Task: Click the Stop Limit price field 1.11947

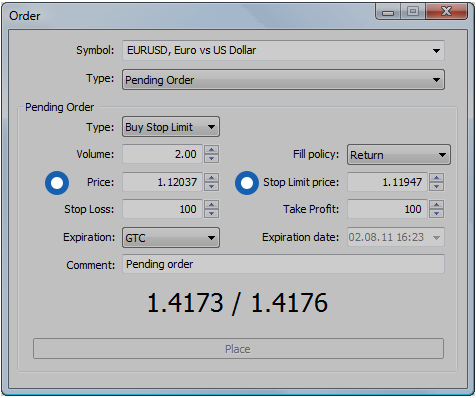Action: click(x=387, y=182)
